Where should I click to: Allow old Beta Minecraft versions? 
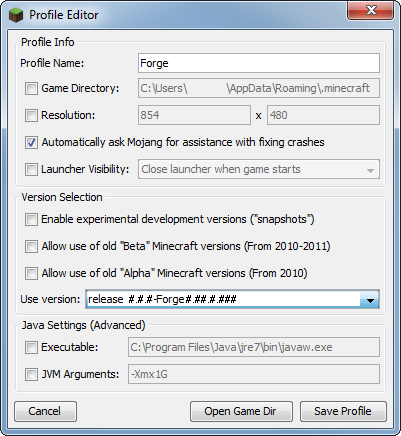tap(31, 247)
